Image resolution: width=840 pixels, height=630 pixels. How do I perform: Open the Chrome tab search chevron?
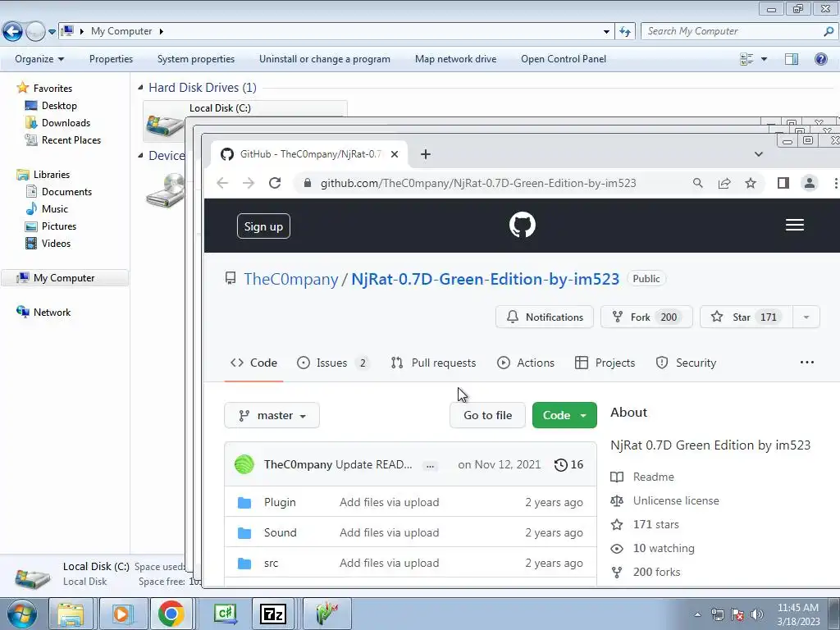759,154
